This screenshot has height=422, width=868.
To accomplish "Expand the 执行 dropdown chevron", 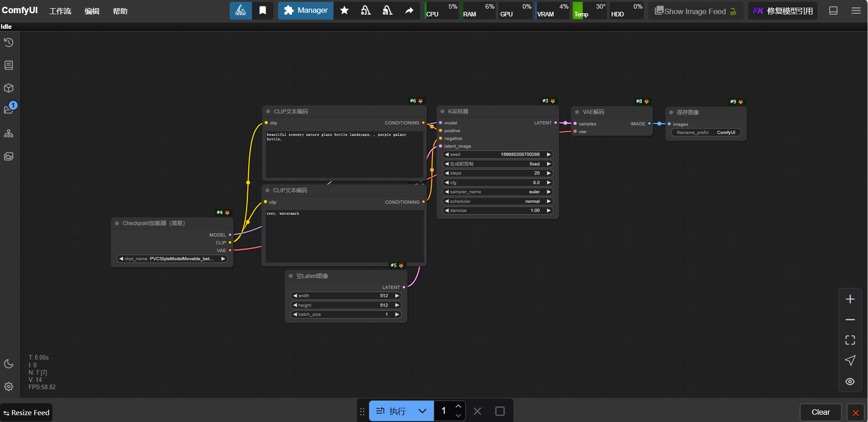I will click(422, 411).
